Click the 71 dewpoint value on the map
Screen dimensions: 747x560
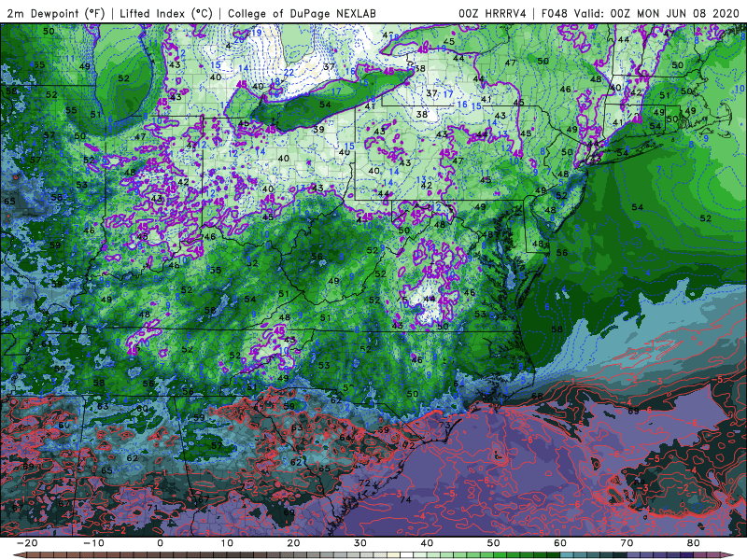pos(152,508)
